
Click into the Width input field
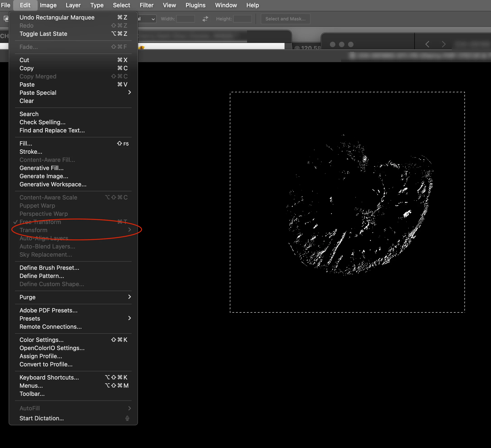[x=185, y=19]
